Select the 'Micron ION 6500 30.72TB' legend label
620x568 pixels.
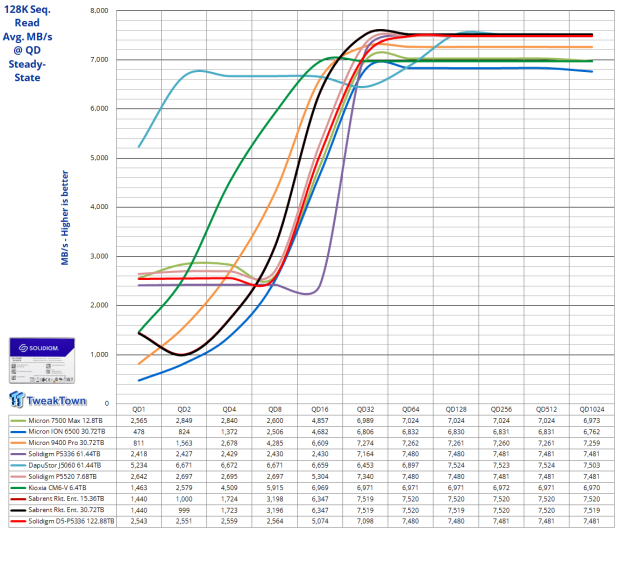tap(67, 432)
